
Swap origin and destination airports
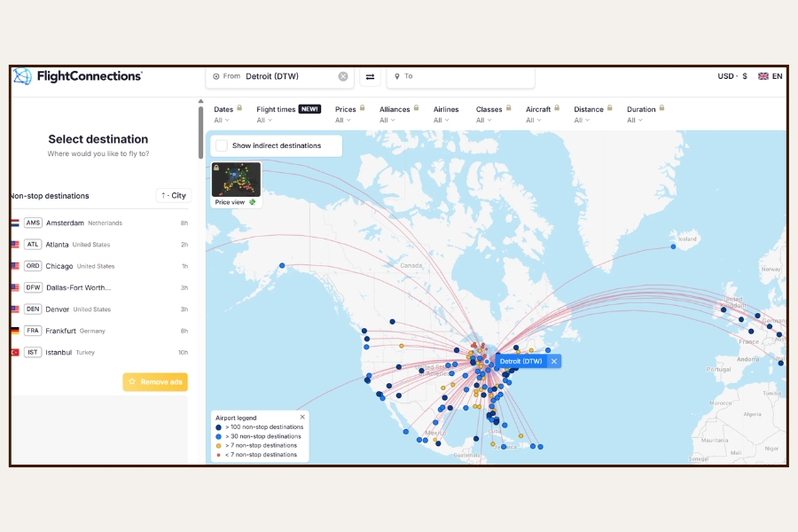(x=370, y=76)
